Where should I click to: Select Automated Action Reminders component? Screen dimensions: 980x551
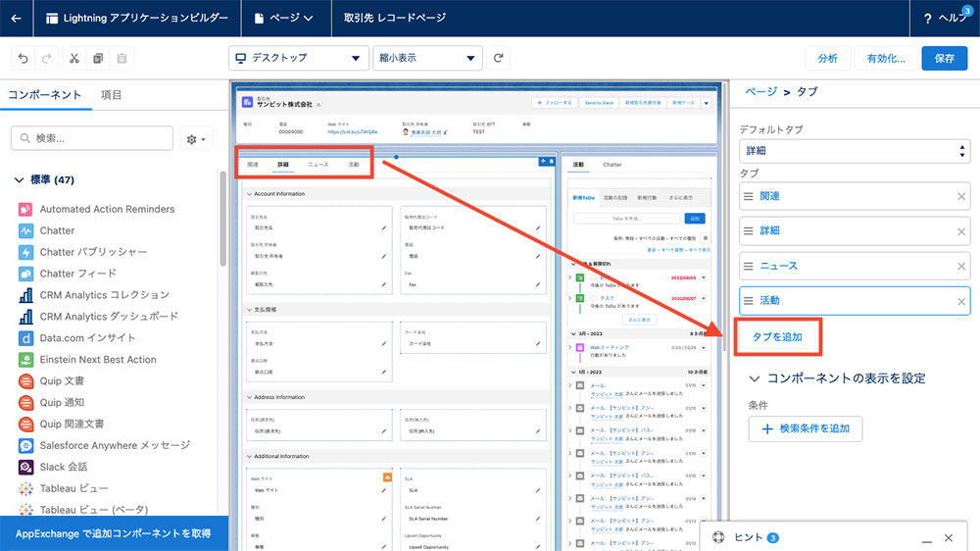tap(107, 209)
